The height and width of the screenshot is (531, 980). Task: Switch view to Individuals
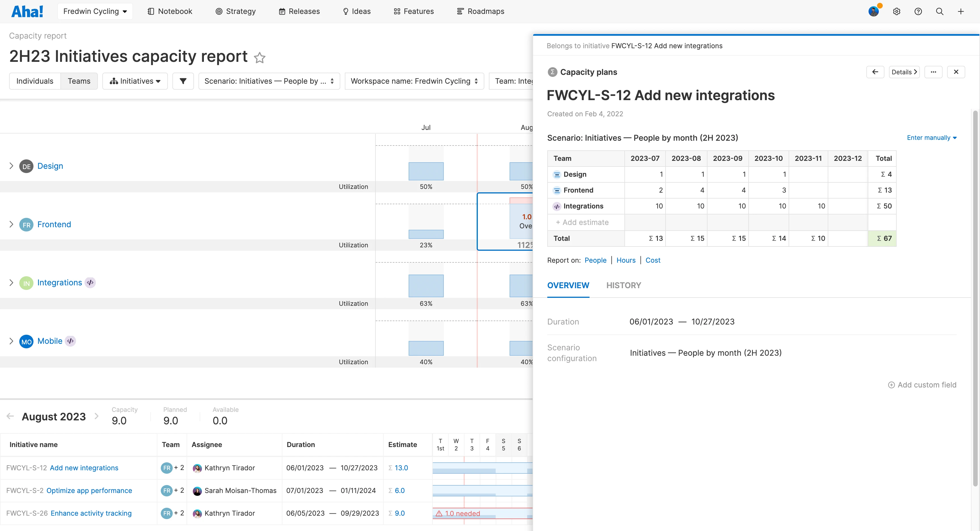pos(35,81)
